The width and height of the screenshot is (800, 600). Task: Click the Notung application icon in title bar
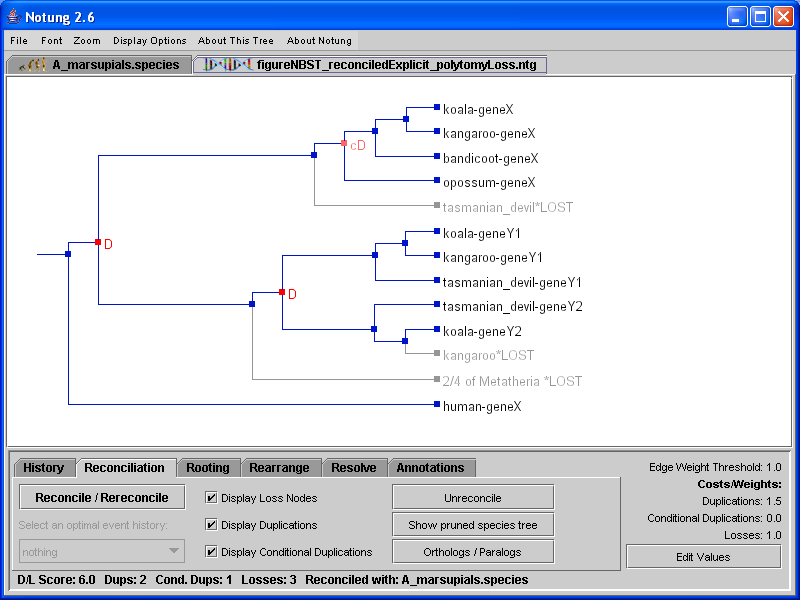point(16,17)
